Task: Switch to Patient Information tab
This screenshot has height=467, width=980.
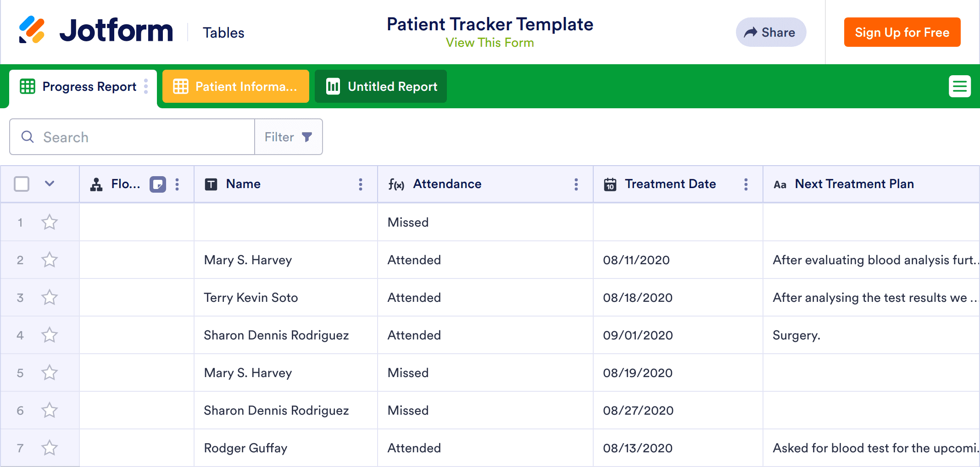Action: [236, 86]
